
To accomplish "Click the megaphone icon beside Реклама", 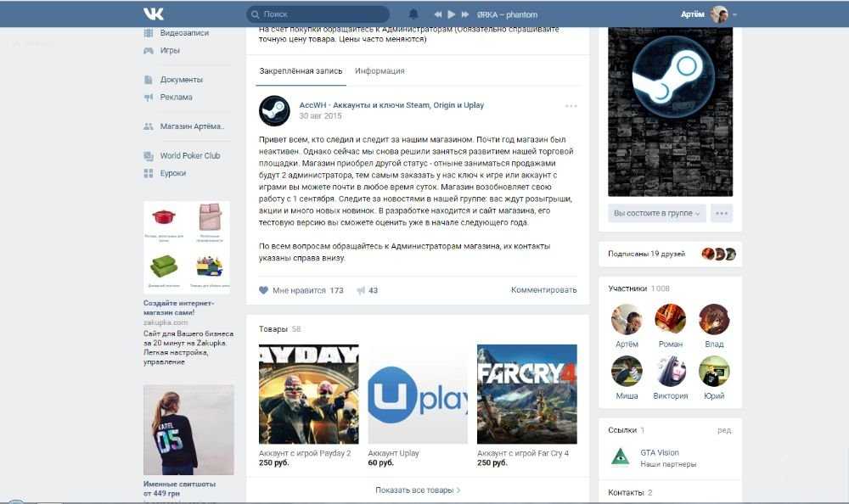I will [x=149, y=98].
